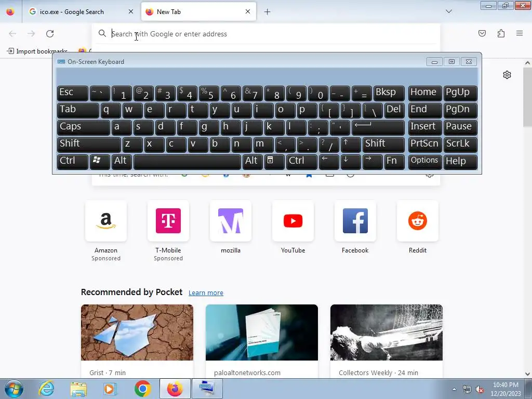Focus the Search with Google address bar

tap(266, 34)
